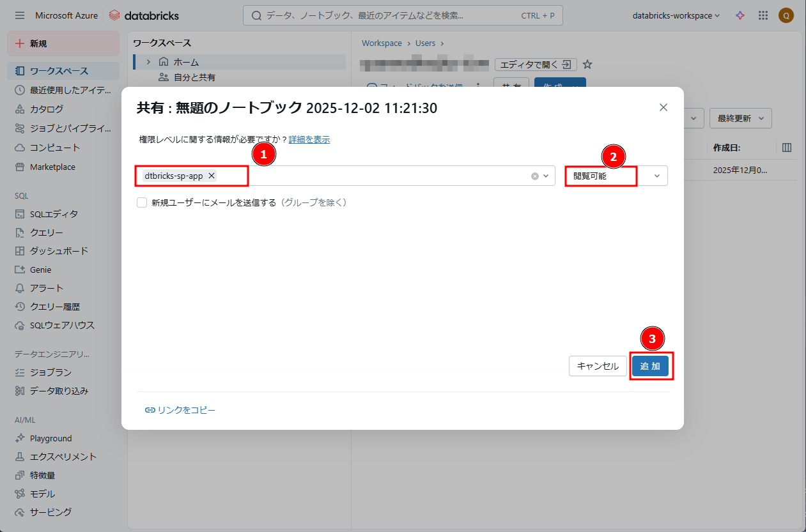The height and width of the screenshot is (532, 806).
Task: Open the 最終更新 filter dropdown
Action: [x=740, y=118]
